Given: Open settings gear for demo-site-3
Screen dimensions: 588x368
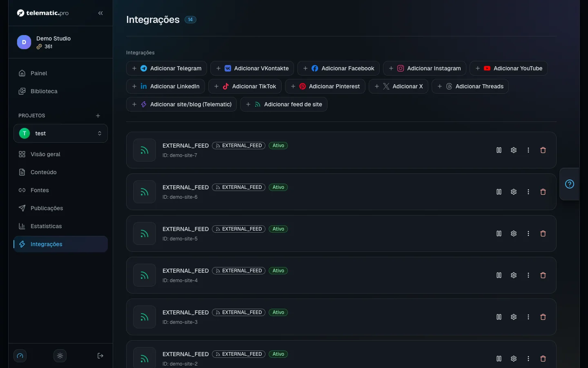Looking at the screenshot, I should [514, 317].
